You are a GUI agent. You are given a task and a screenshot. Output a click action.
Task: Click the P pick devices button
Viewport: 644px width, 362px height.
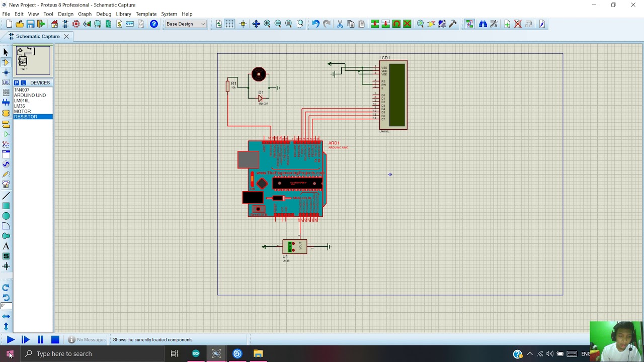tap(17, 82)
